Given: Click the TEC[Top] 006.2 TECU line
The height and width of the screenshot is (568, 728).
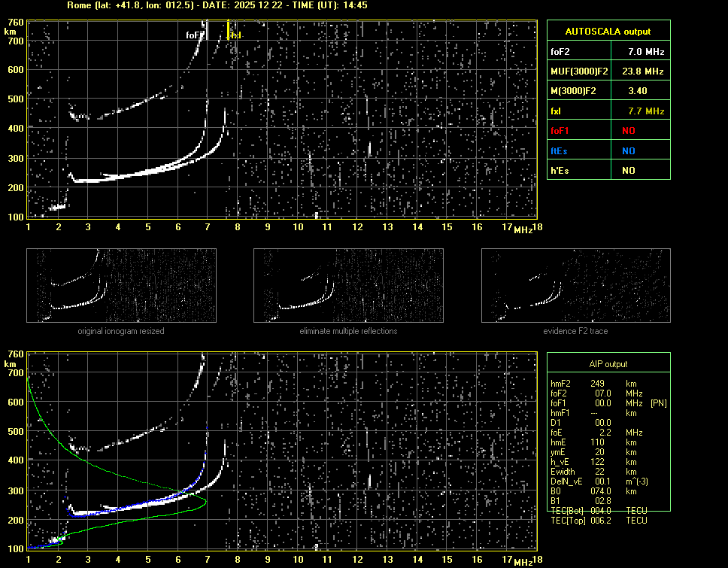Looking at the screenshot, I should coord(599,521).
